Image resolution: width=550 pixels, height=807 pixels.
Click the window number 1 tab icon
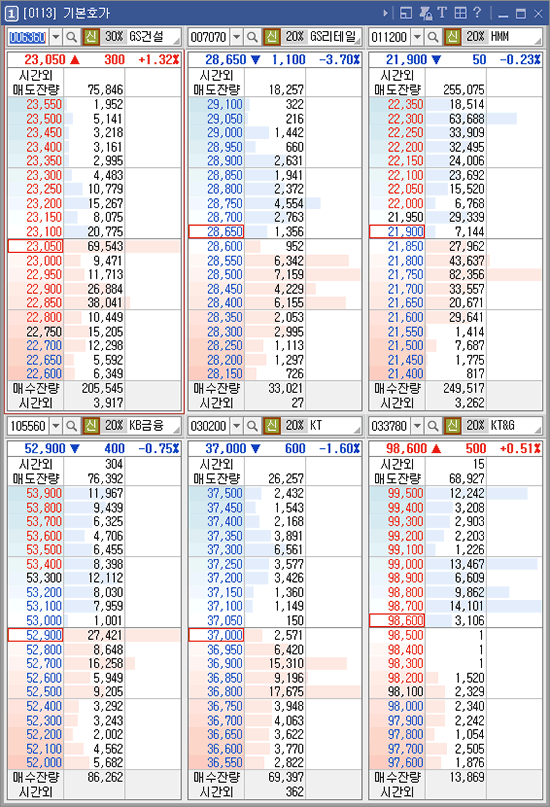(11, 13)
